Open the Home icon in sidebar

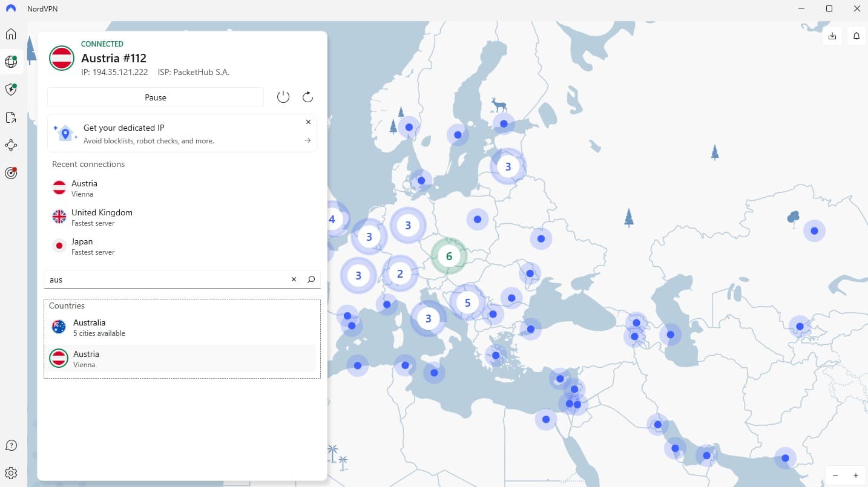tap(11, 34)
